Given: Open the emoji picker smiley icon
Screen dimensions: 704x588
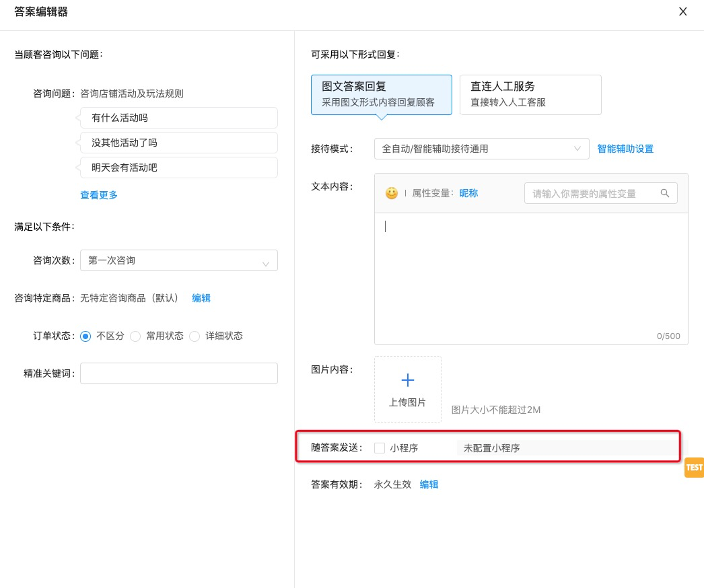Looking at the screenshot, I should 392,193.
